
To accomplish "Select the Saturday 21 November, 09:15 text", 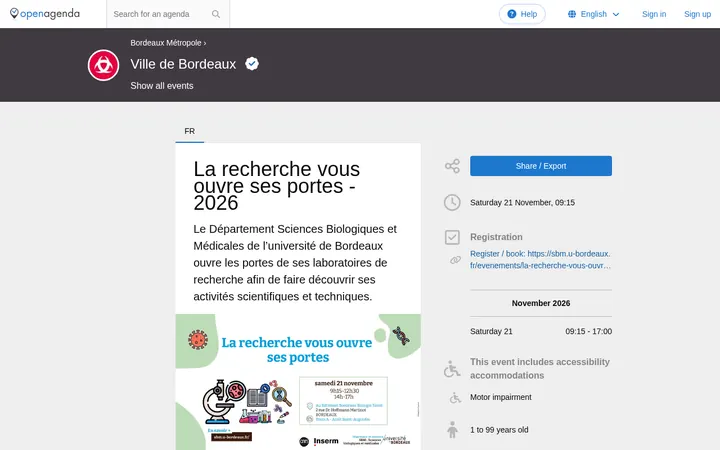I will [x=522, y=202].
